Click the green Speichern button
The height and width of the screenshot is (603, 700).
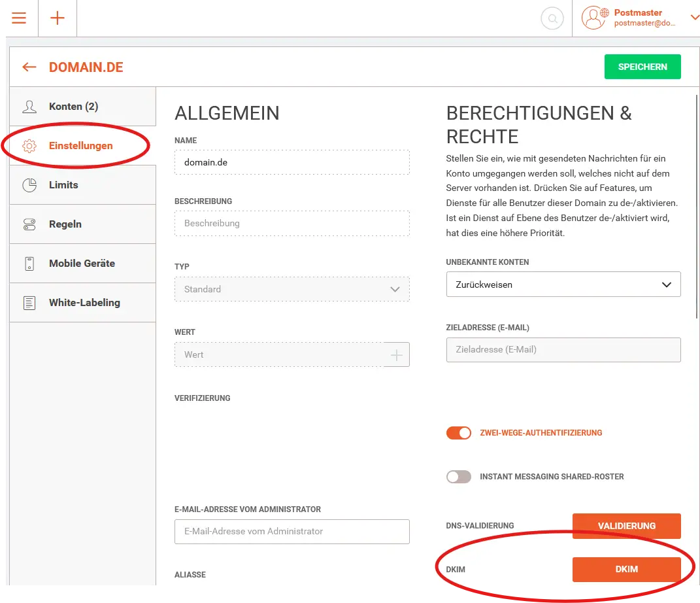tap(642, 67)
